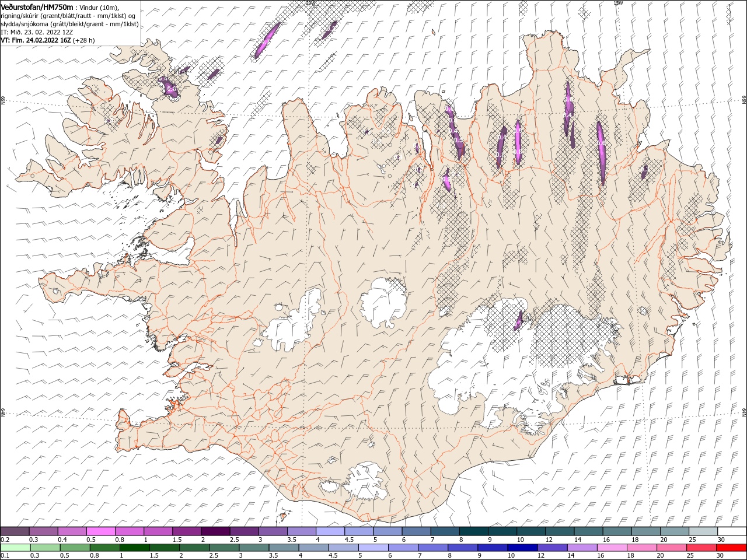Click the 'IT: Mið. 23. 02. 2022 12Z' line
Image resolution: width=747 pixels, height=560 pixels.
(x=37, y=32)
